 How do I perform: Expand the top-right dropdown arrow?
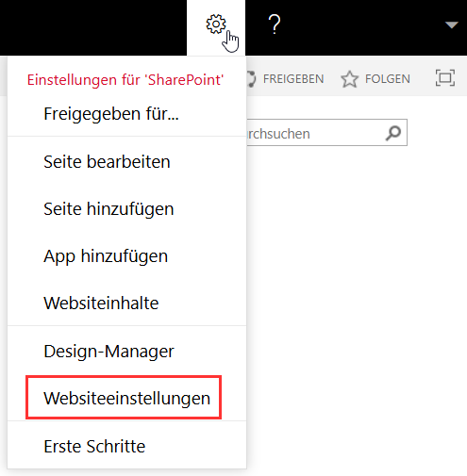(452, 25)
